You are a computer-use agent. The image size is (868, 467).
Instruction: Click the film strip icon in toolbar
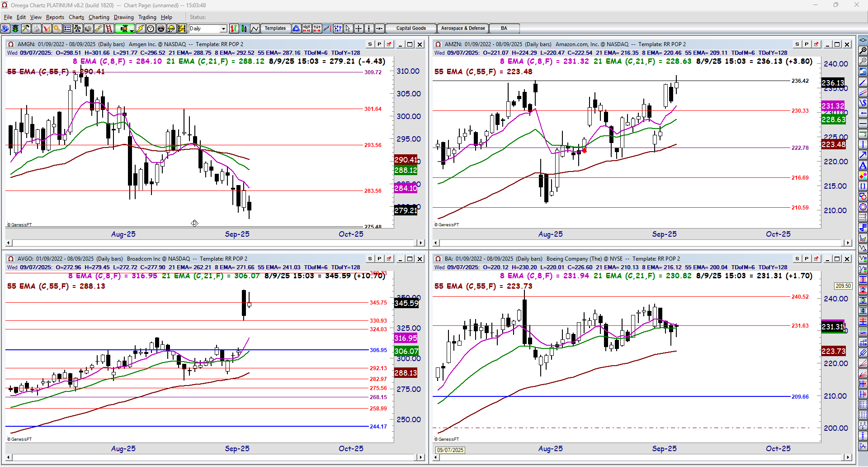pyautogui.click(x=182, y=29)
